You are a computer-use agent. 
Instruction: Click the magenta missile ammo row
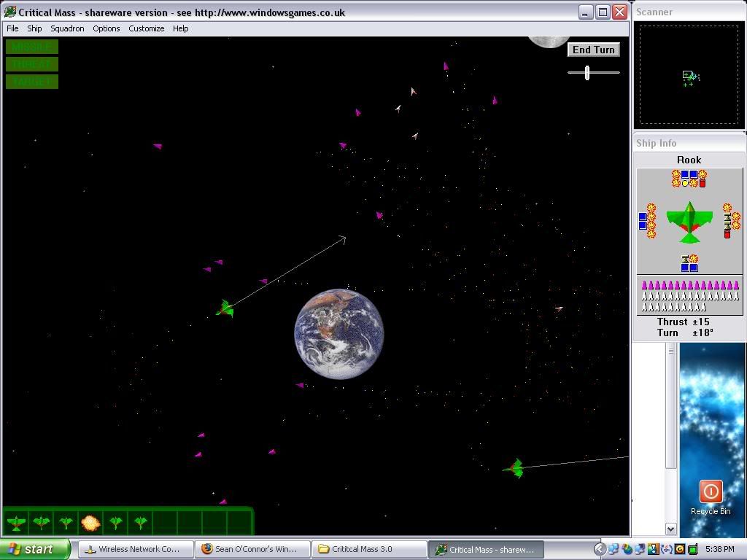689,285
